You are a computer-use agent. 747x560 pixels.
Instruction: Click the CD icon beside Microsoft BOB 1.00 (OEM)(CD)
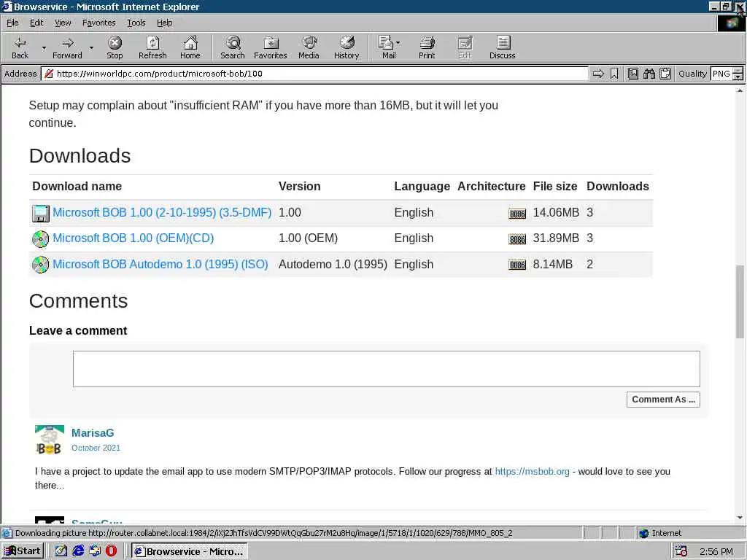pyautogui.click(x=41, y=238)
